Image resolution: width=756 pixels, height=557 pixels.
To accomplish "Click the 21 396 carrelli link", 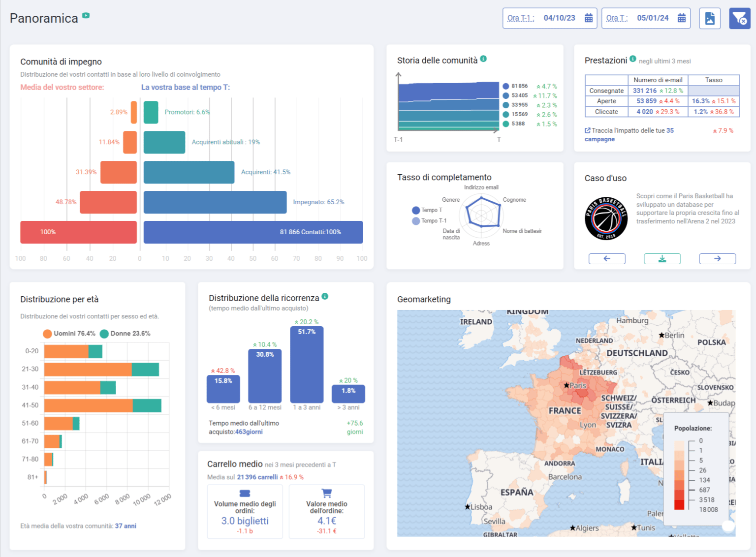I will [257, 477].
